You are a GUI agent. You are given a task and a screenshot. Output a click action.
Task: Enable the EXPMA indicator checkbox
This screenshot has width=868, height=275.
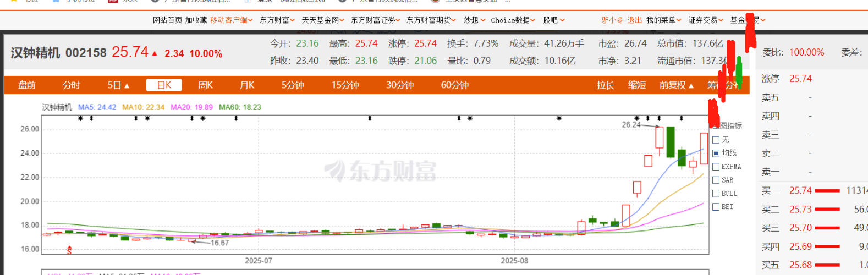tap(716, 167)
